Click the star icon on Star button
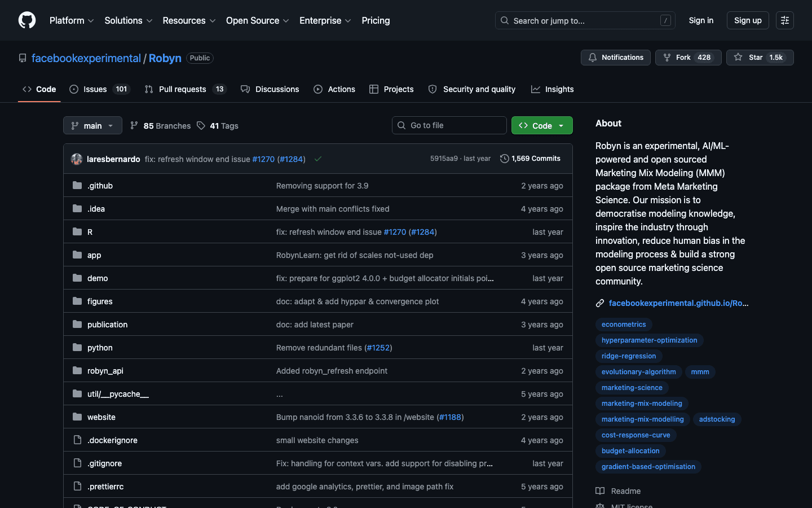 (738, 58)
